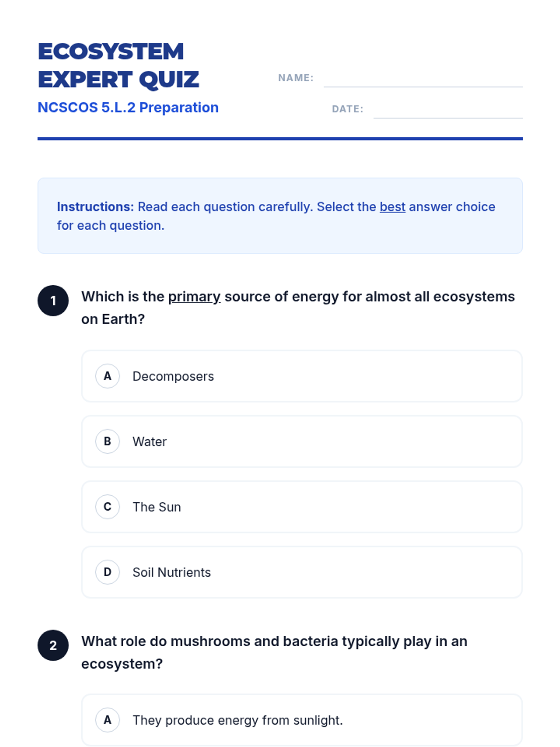This screenshot has width=560, height=747.
Task: Select circle A for question 2
Action: [x=107, y=720]
